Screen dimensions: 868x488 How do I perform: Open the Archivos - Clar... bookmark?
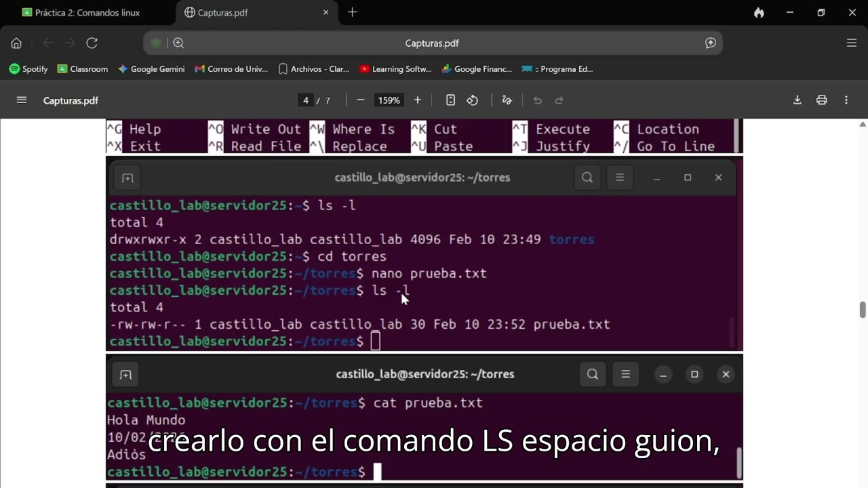tap(313, 68)
